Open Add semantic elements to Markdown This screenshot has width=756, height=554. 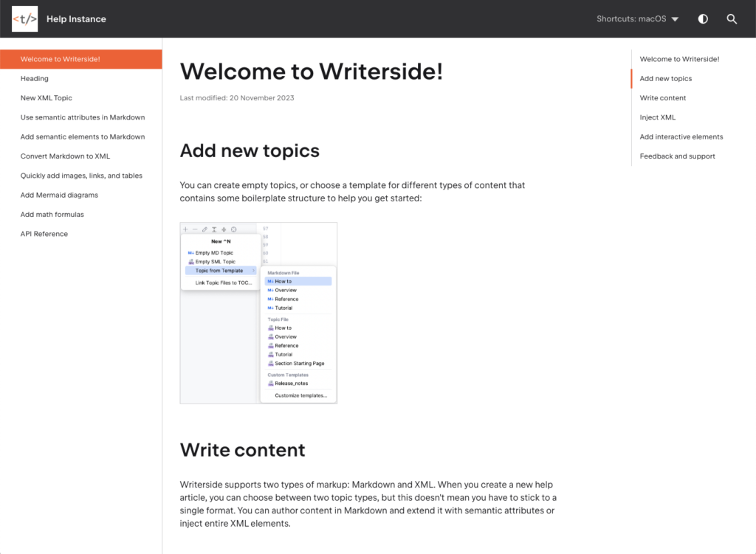(83, 136)
